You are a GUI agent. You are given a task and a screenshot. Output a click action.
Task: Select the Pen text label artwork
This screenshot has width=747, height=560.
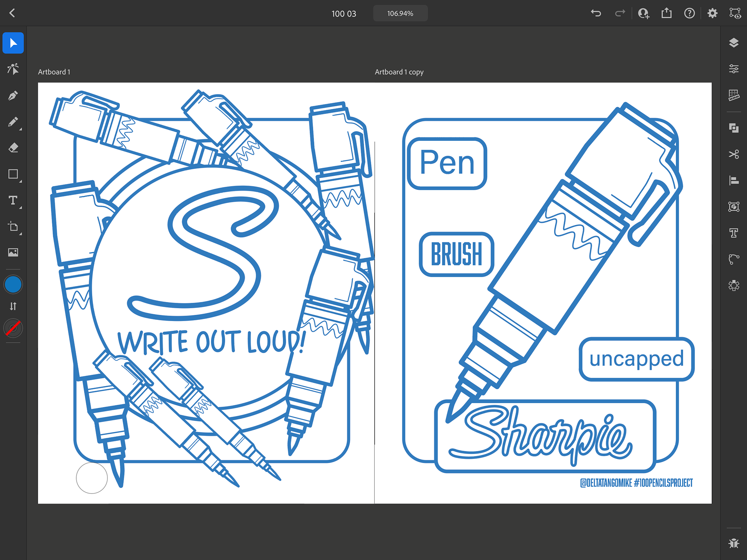pos(447,163)
